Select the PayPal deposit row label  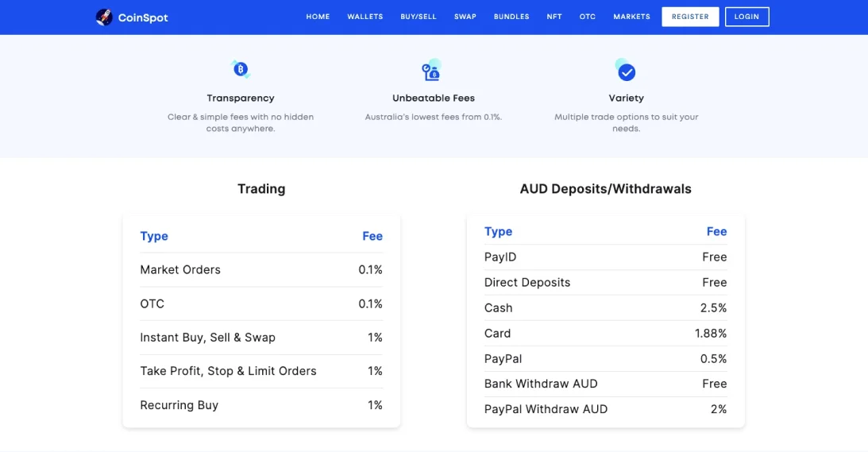[503, 359]
